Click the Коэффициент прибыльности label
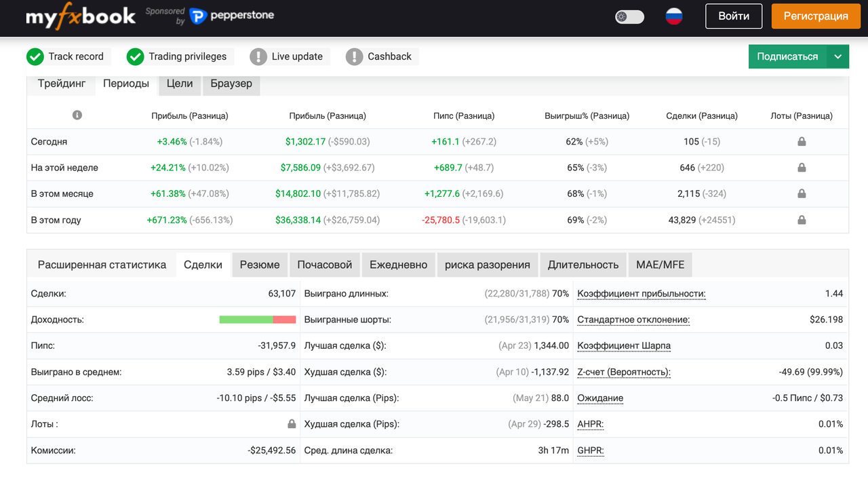This screenshot has height=477, width=868. (x=642, y=294)
